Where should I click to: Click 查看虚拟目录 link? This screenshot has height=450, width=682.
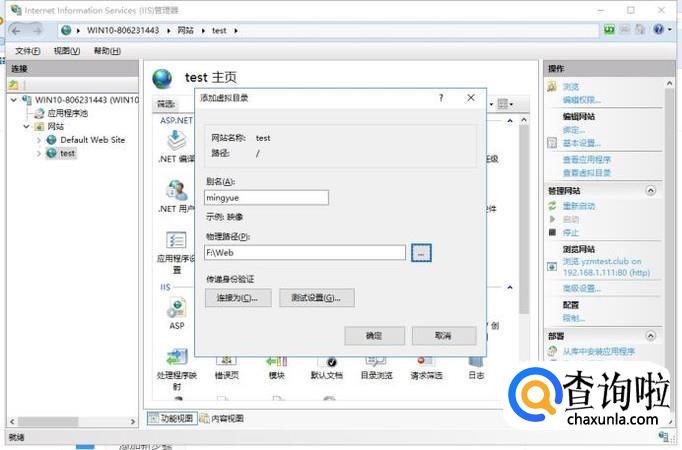click(587, 173)
